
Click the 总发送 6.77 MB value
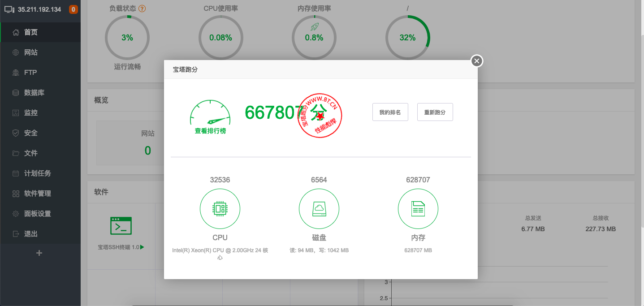tap(533, 229)
